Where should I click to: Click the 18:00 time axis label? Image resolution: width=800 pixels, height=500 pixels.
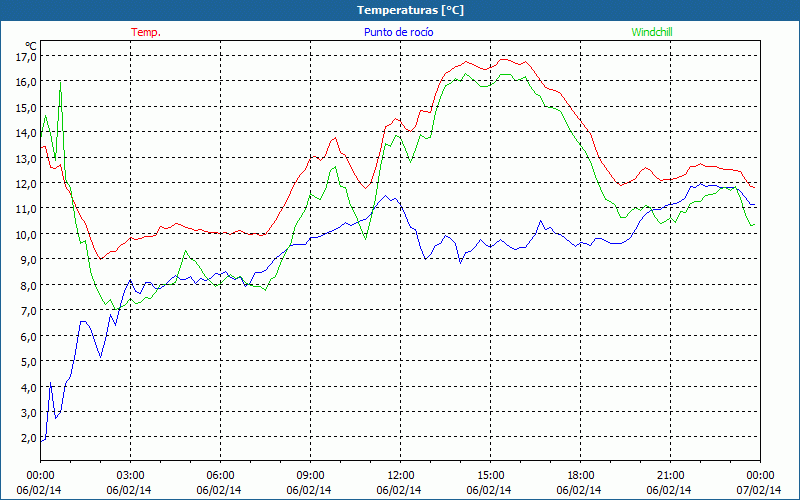point(581,475)
